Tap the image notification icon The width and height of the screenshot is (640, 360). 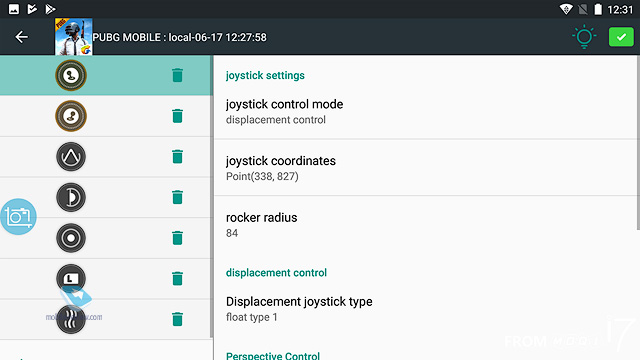[x=14, y=9]
